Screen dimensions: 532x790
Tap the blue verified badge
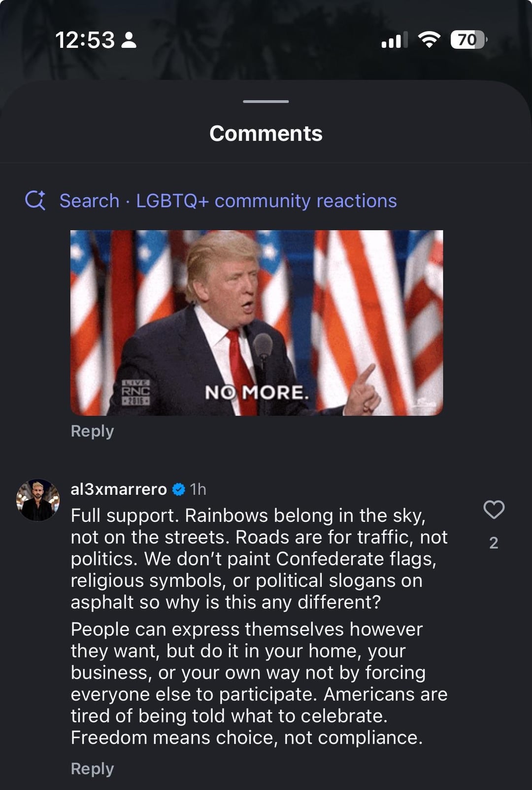click(178, 489)
